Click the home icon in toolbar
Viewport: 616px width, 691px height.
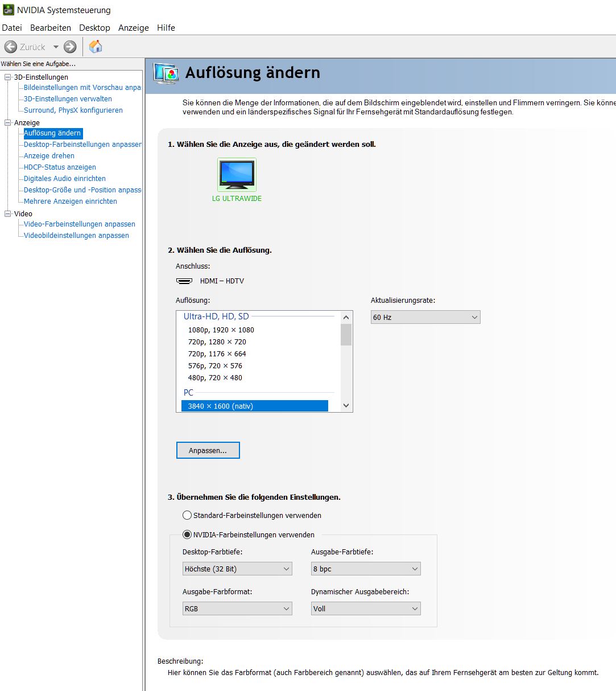[x=96, y=47]
